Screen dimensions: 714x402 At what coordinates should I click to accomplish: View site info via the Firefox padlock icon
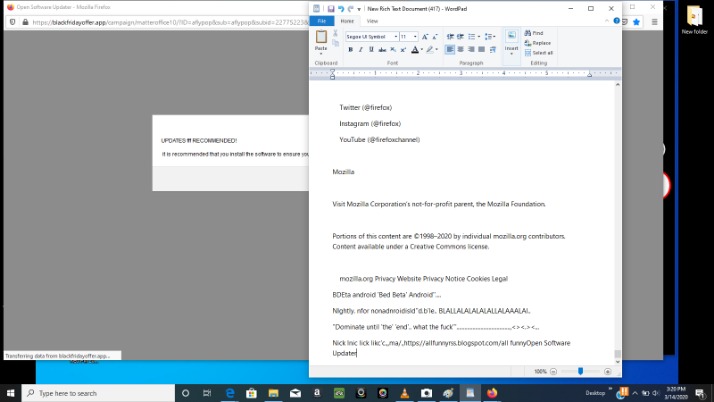(x=25, y=22)
